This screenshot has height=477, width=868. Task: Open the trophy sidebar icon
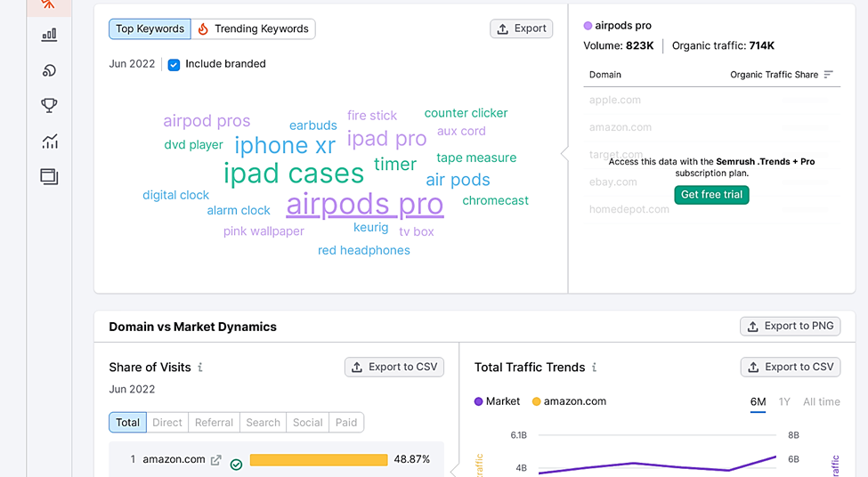tap(49, 105)
